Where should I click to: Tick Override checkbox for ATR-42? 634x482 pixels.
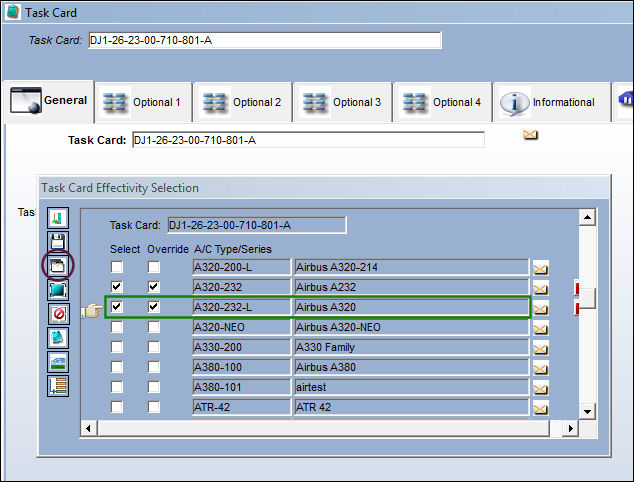[x=154, y=406]
